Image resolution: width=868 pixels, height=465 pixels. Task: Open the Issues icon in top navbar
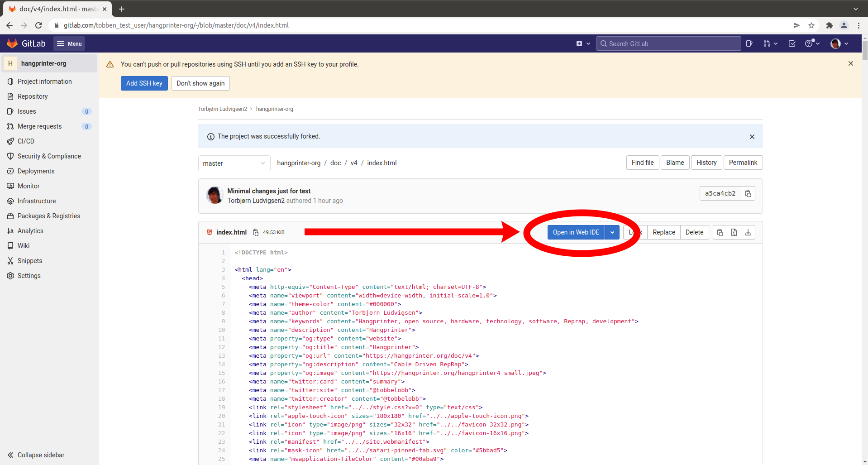749,43
